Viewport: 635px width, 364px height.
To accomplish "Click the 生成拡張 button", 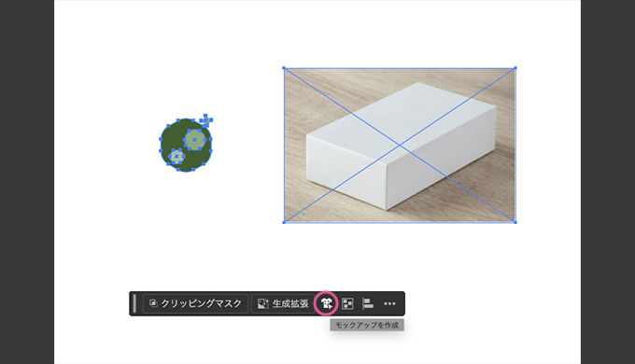I will 284,303.
